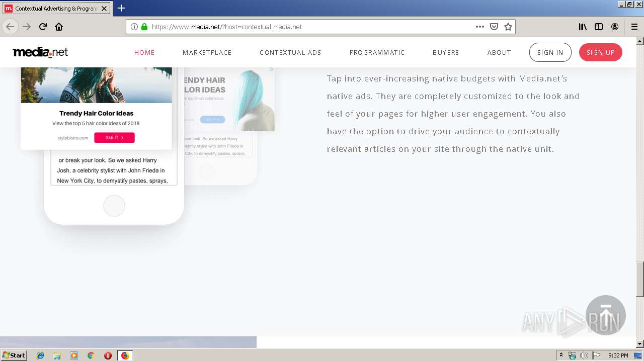Viewport: 644px width, 362px height.
Task: Click the vertical scrollbar thumb
Action: click(640, 280)
